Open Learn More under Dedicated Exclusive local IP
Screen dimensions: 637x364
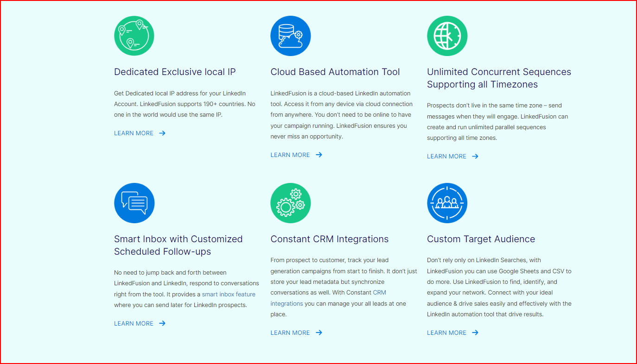click(x=134, y=133)
